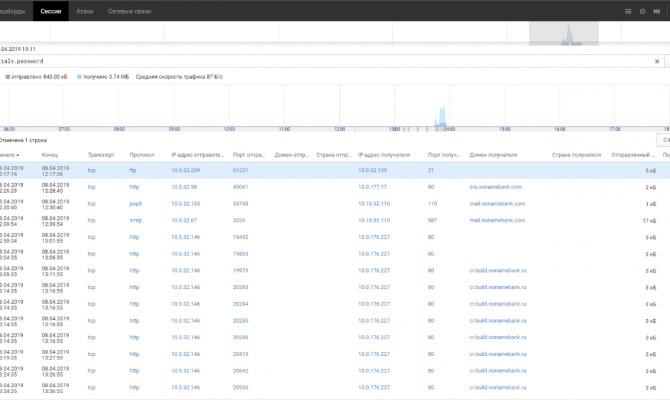
Task: Click receiver IP 10.0.177.17
Action: pos(372,187)
